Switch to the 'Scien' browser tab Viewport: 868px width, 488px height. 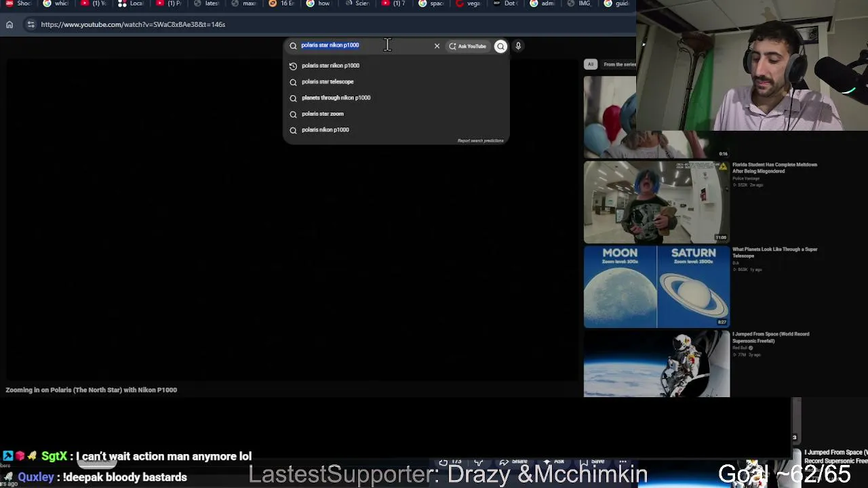coord(357,3)
